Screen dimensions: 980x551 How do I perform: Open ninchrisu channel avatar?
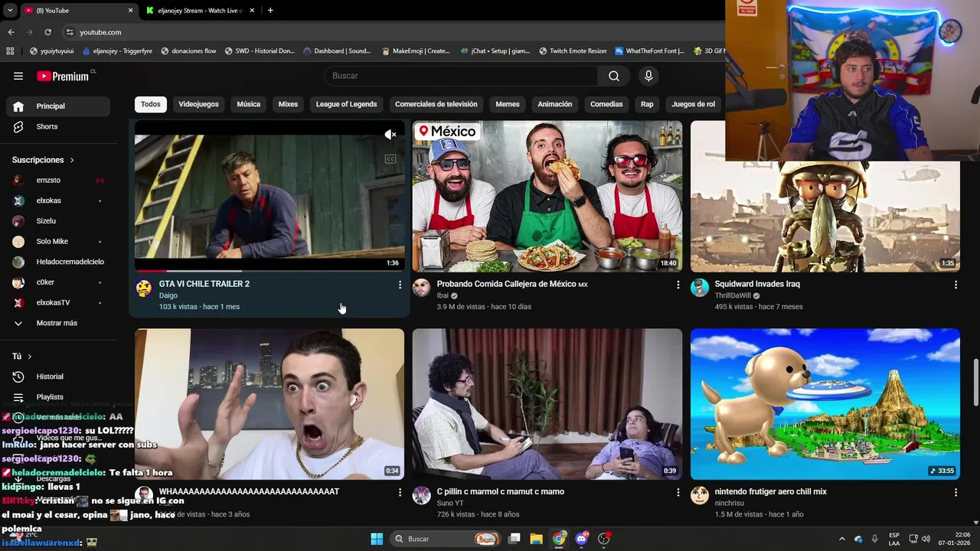coord(700,495)
